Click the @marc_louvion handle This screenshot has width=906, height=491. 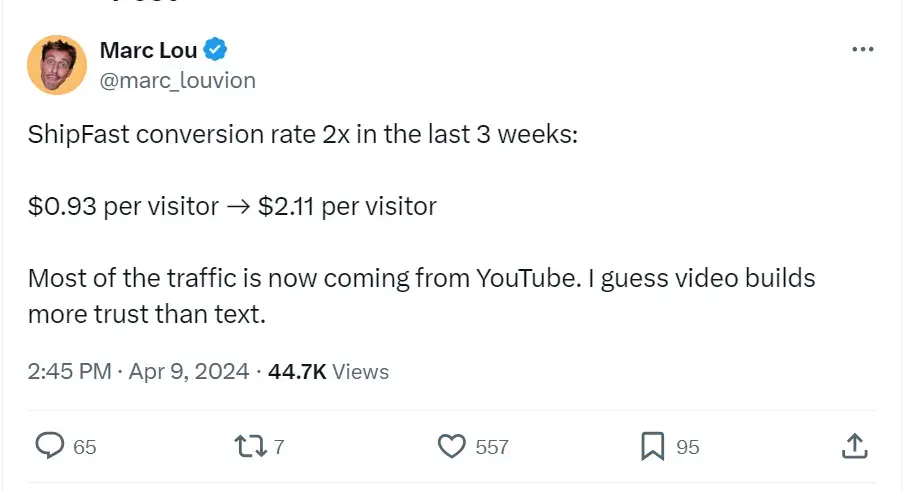[177, 80]
